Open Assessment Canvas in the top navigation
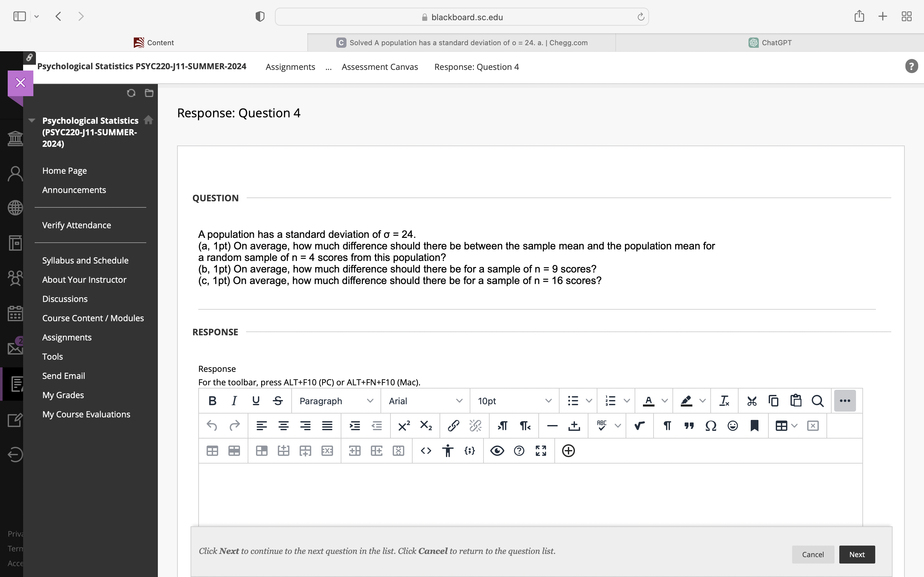Viewport: 924px width, 577px height. [x=380, y=67]
